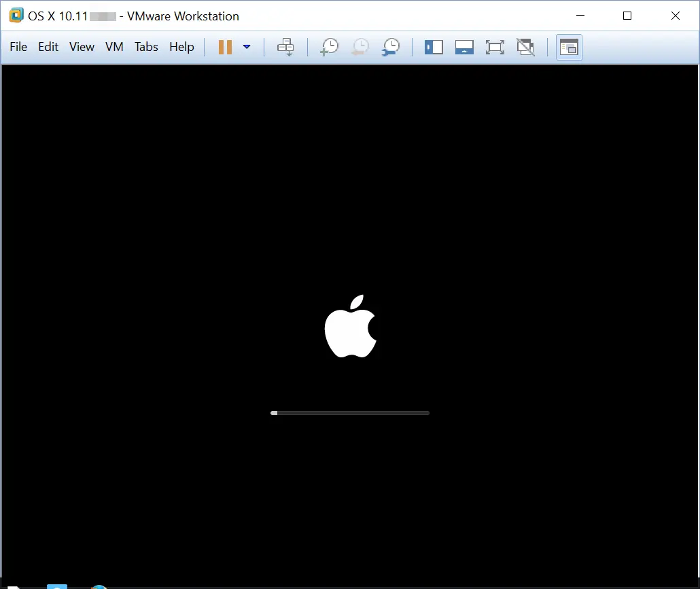Open the File menu
This screenshot has height=589, width=700.
pos(18,47)
